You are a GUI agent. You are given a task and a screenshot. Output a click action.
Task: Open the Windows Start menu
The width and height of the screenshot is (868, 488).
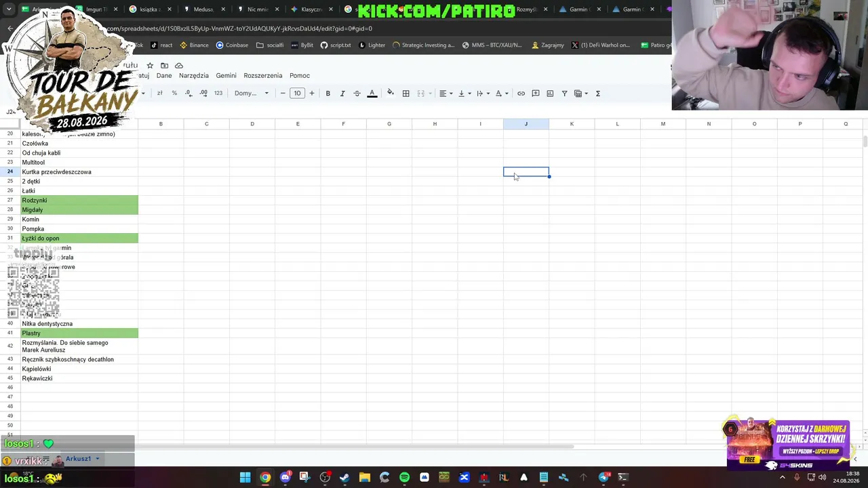(245, 477)
